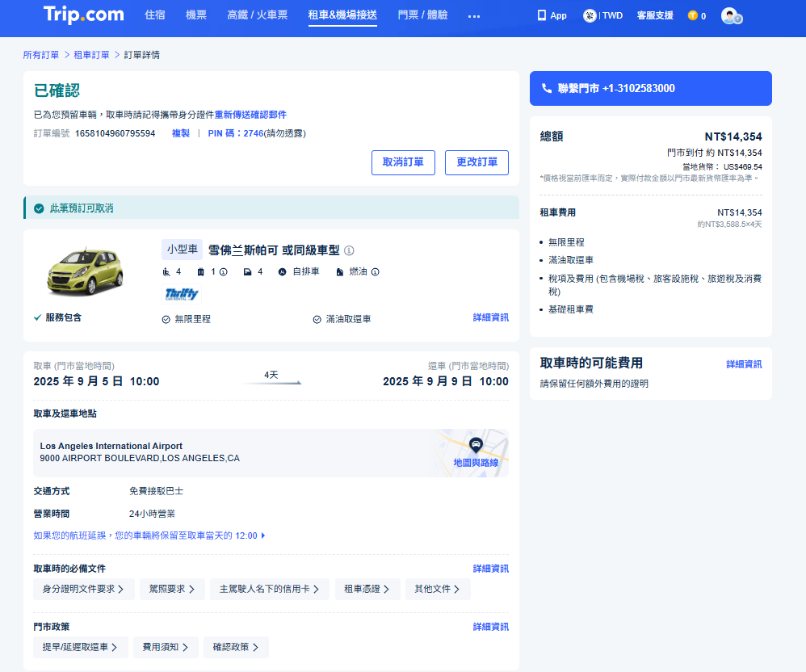Image resolution: width=806 pixels, height=672 pixels.
Task: Click 更改訂單 button
Action: pos(476,162)
